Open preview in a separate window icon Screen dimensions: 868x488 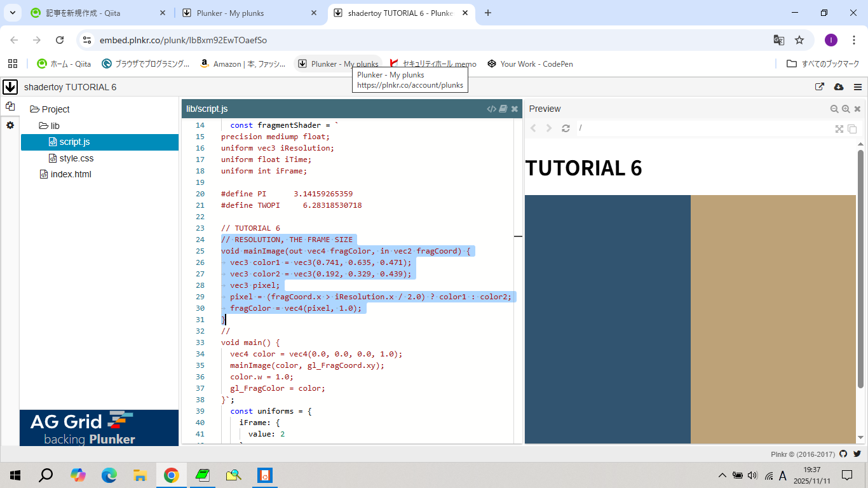click(x=852, y=129)
